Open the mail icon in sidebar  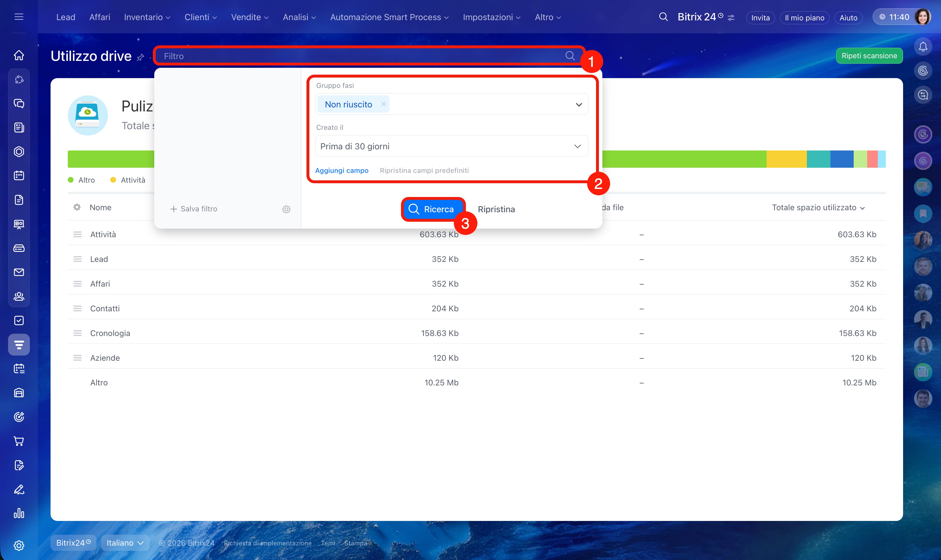(x=19, y=272)
